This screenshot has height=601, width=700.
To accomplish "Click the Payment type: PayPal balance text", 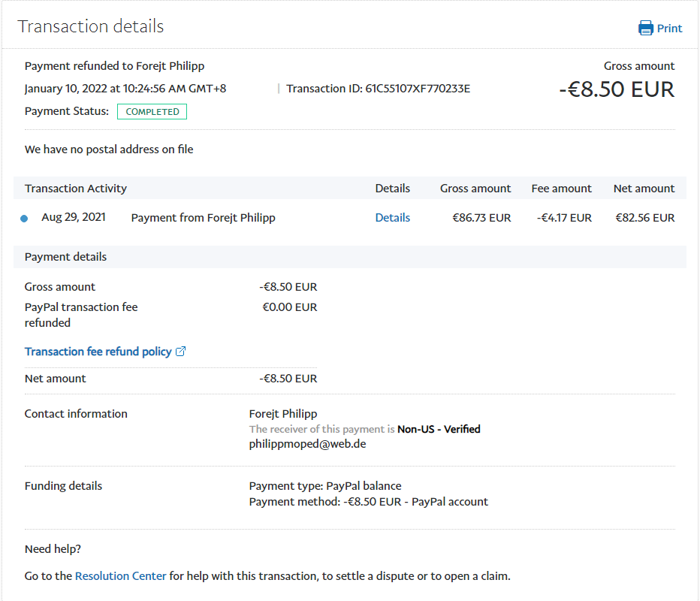I will tap(324, 486).
